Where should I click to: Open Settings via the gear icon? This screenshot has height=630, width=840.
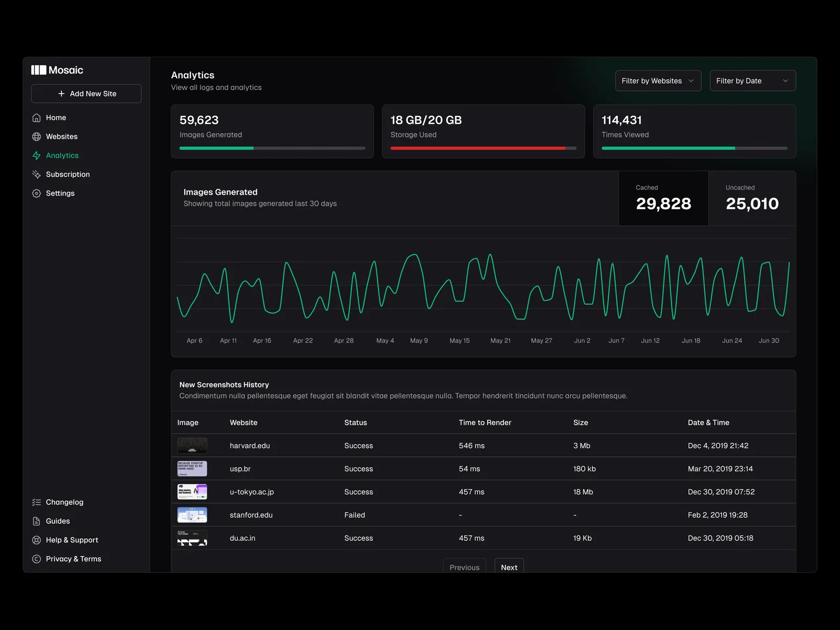pyautogui.click(x=36, y=193)
